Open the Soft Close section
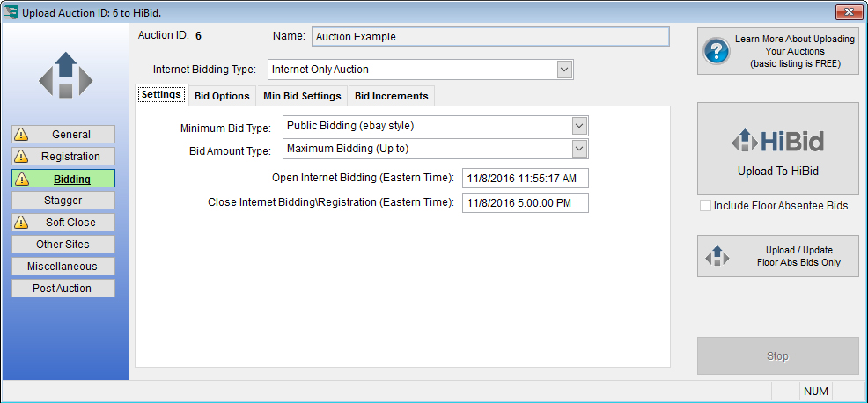Screen dimensions: 868x403 tap(63, 223)
